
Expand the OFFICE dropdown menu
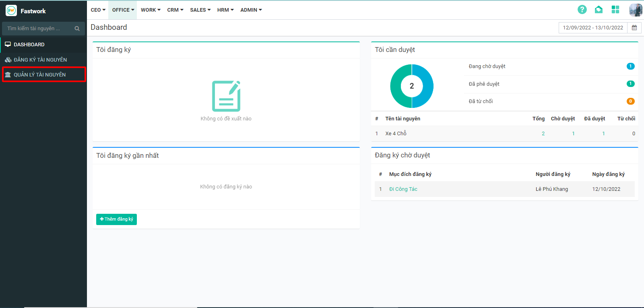tap(123, 10)
